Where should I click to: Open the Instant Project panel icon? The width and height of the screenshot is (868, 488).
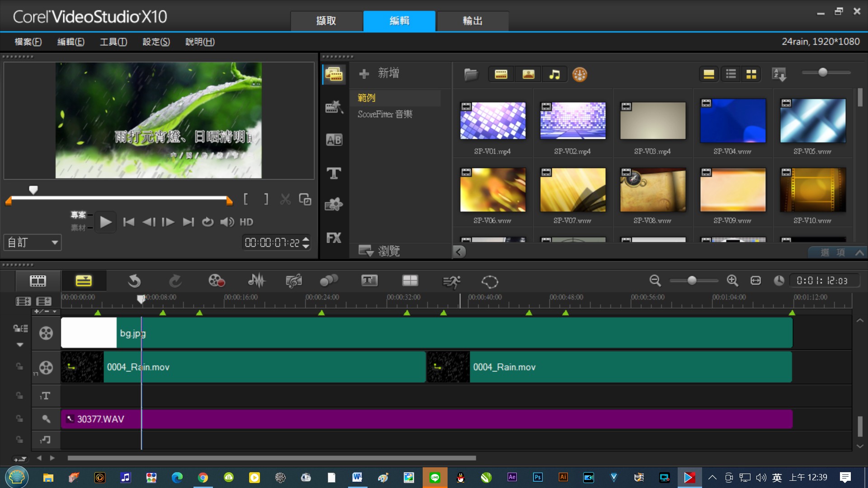[x=334, y=107]
